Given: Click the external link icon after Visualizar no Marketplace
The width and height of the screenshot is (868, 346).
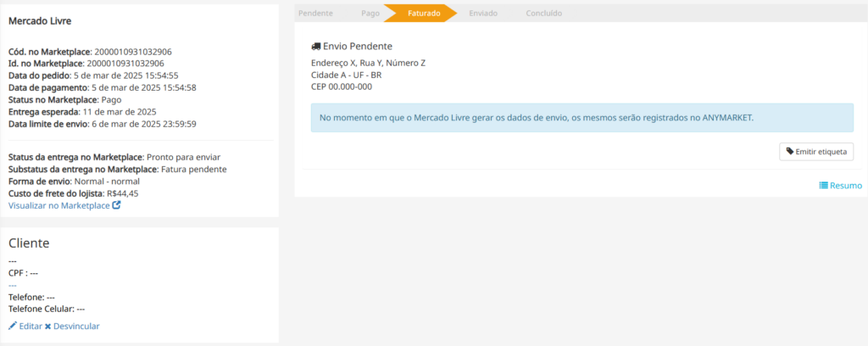Looking at the screenshot, I should tap(116, 205).
